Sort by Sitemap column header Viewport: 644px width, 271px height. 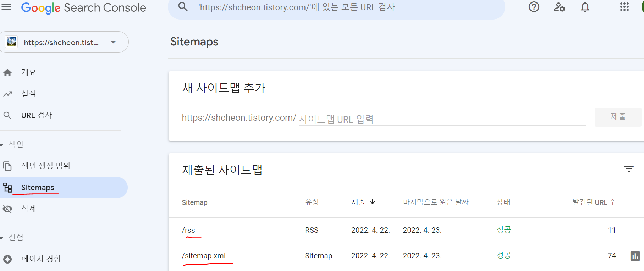click(194, 202)
